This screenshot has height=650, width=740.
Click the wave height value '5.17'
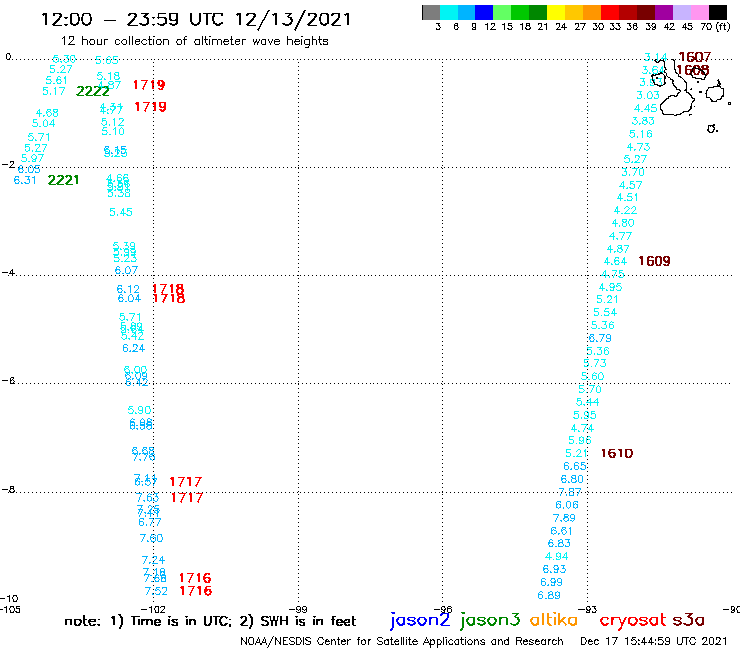(x=54, y=91)
